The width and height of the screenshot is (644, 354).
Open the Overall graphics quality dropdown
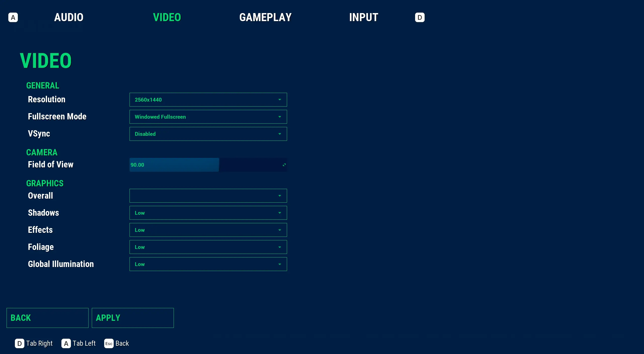point(208,196)
